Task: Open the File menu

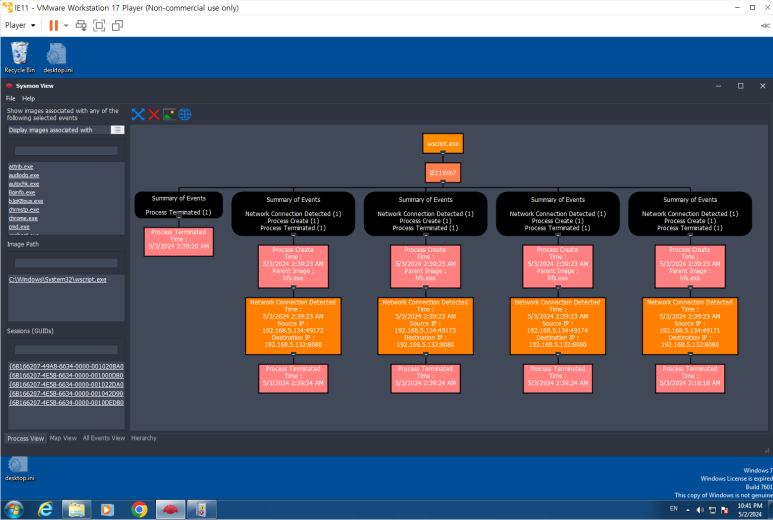Action: tap(10, 99)
